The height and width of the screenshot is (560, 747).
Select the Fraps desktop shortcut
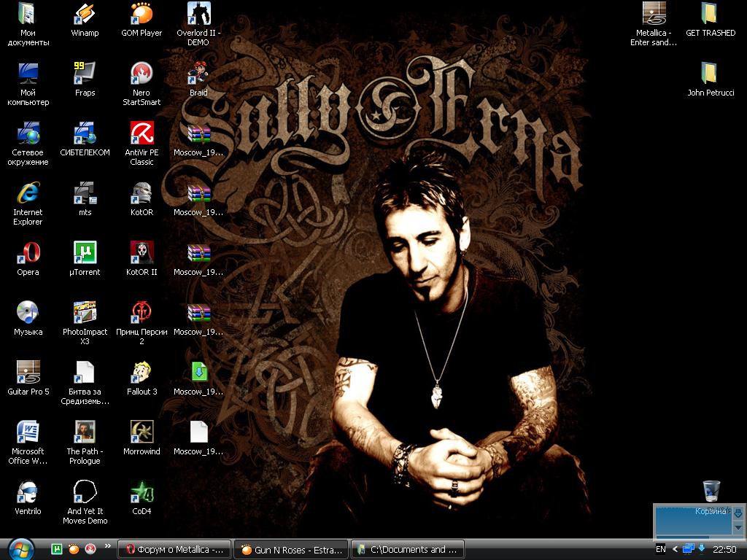[85, 74]
